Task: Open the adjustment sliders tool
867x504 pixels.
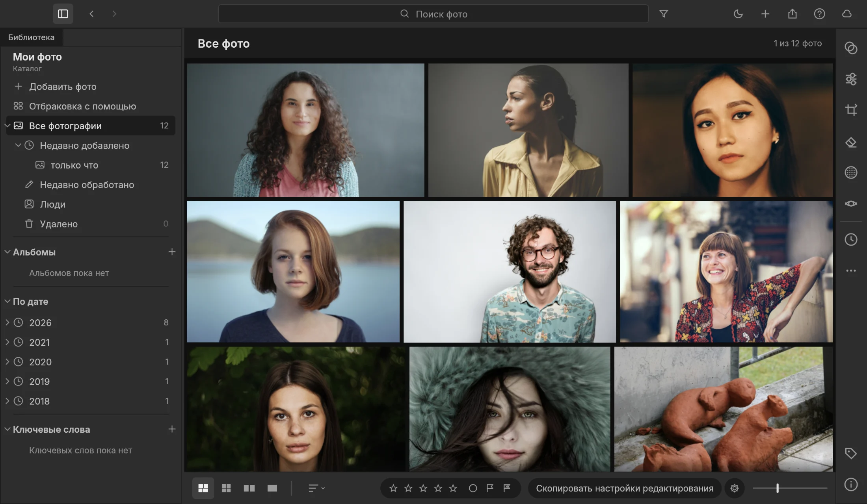Action: [x=851, y=79]
